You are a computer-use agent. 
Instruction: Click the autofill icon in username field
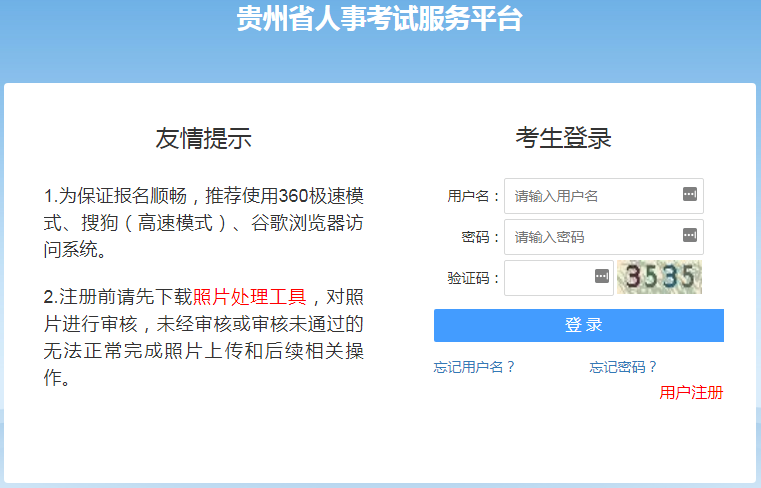tap(690, 195)
